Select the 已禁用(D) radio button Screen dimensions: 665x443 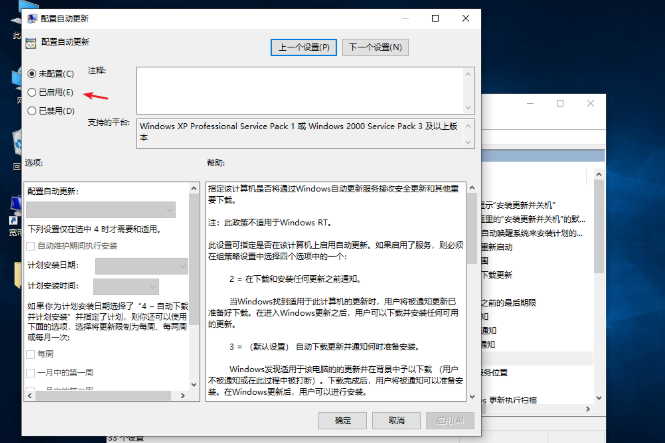(x=32, y=111)
